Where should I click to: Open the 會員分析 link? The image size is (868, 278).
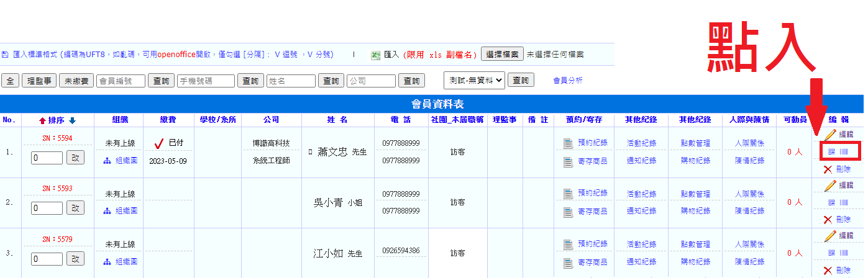[568, 81]
